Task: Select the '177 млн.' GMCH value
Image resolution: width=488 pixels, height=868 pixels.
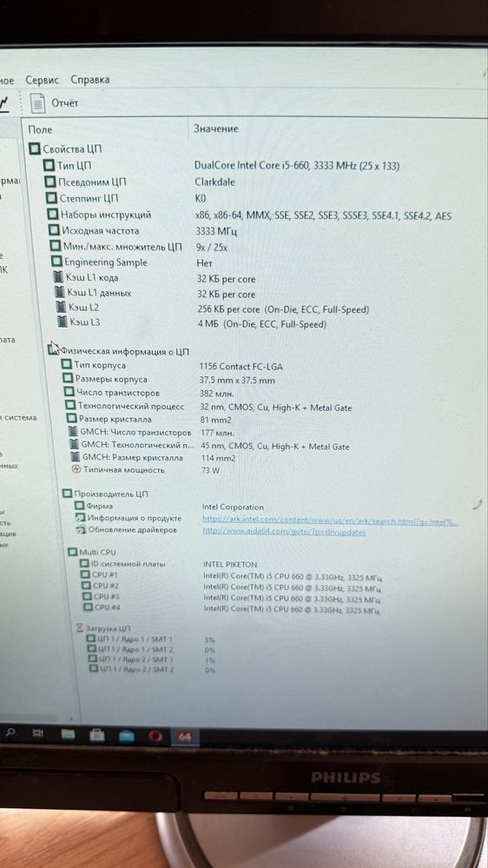Action: [x=217, y=433]
